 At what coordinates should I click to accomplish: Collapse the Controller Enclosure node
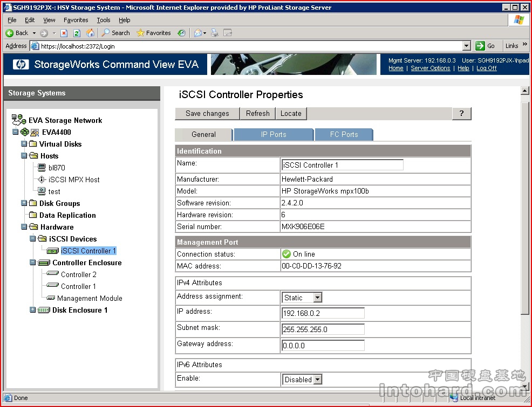(x=32, y=262)
